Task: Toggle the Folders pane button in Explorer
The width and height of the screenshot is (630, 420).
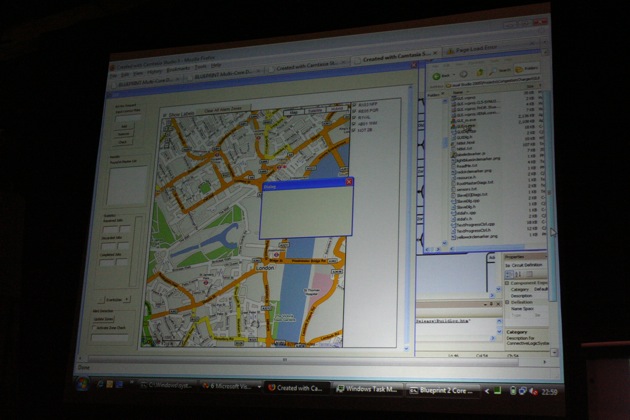Action: pos(527,69)
